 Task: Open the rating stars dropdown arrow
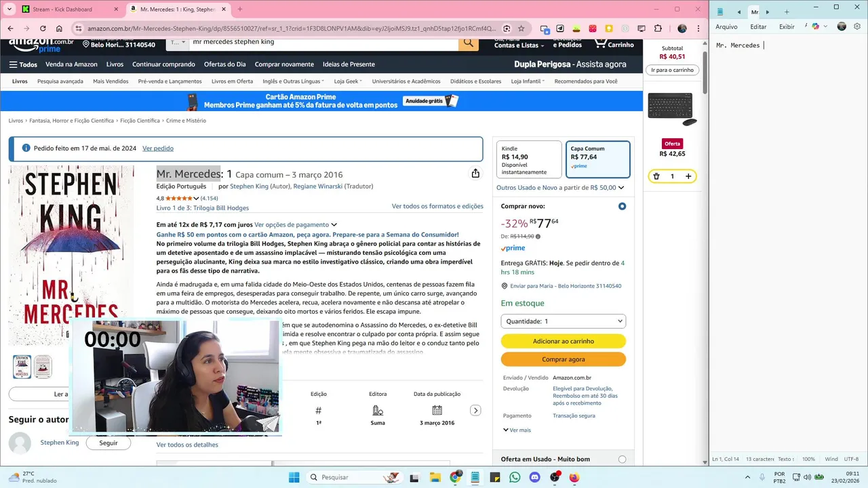coord(197,199)
